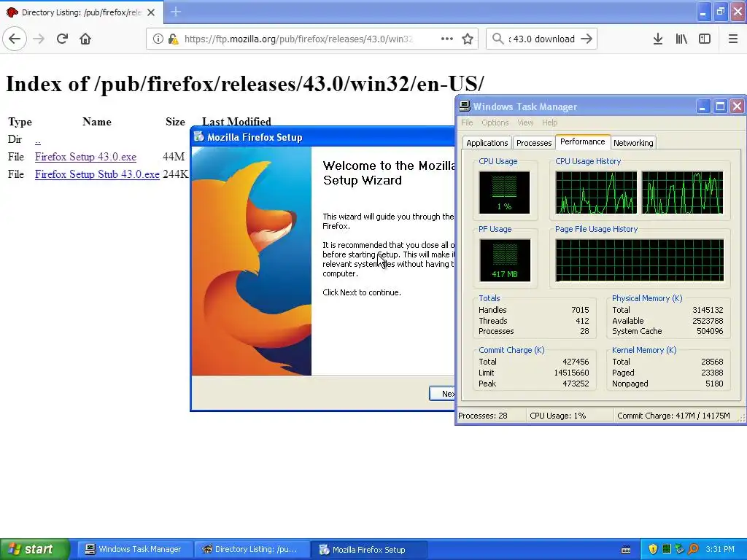Show site information icon in address bar

tap(158, 39)
